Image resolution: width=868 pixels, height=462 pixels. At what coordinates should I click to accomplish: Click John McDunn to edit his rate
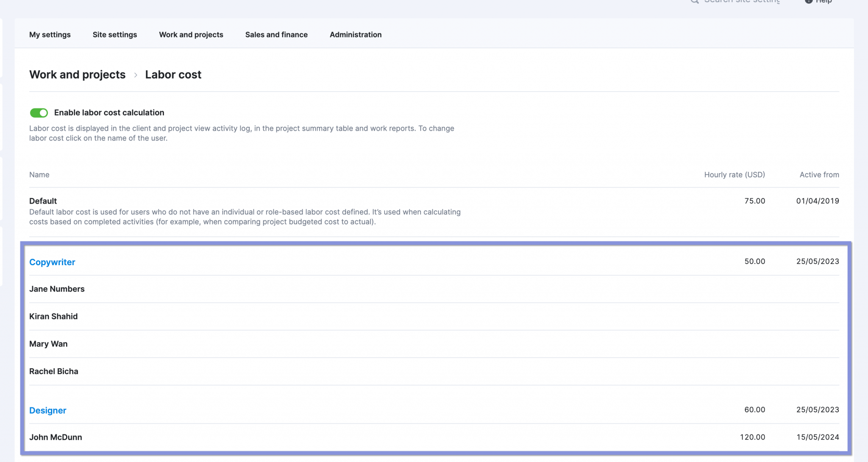coord(56,437)
